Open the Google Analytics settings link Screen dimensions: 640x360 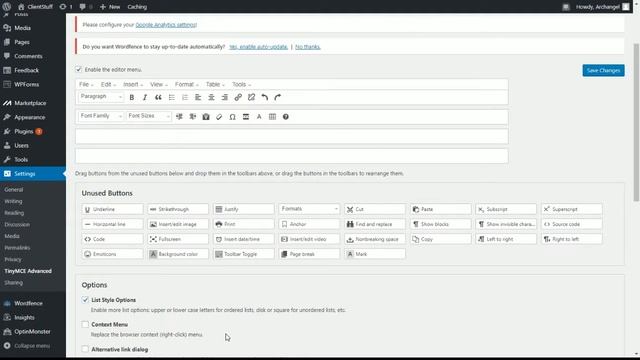pyautogui.click(x=166, y=25)
